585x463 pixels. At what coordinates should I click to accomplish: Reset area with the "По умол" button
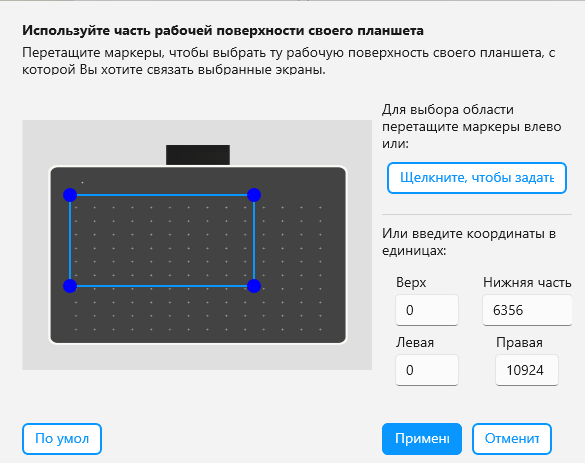point(62,439)
